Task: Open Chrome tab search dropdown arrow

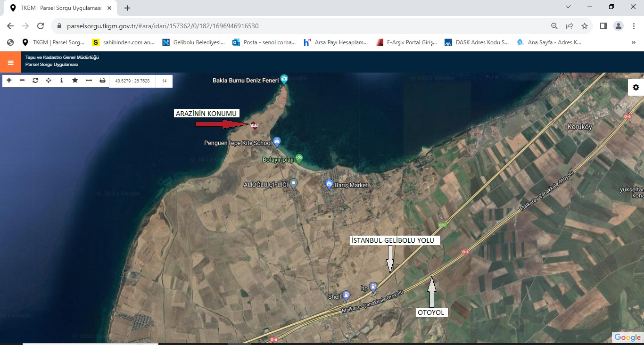Action: [568, 7]
